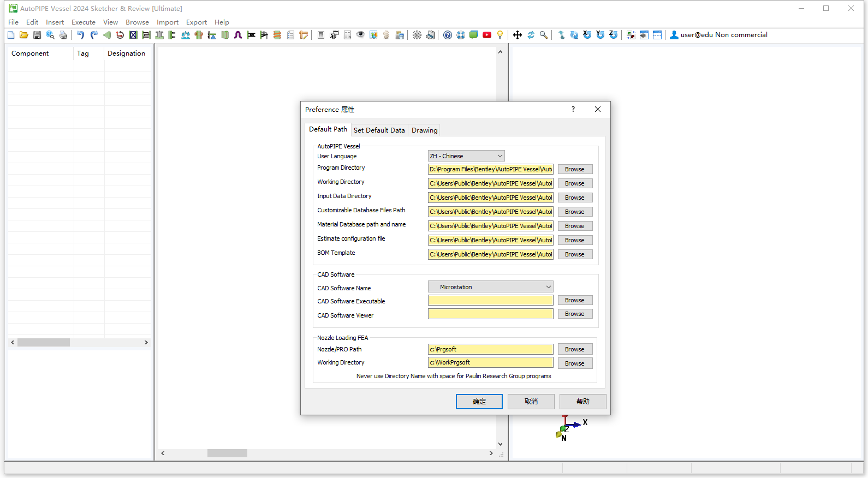The image size is (868, 478).
Task: Click Browse for Input Data Directory
Action: tap(575, 198)
